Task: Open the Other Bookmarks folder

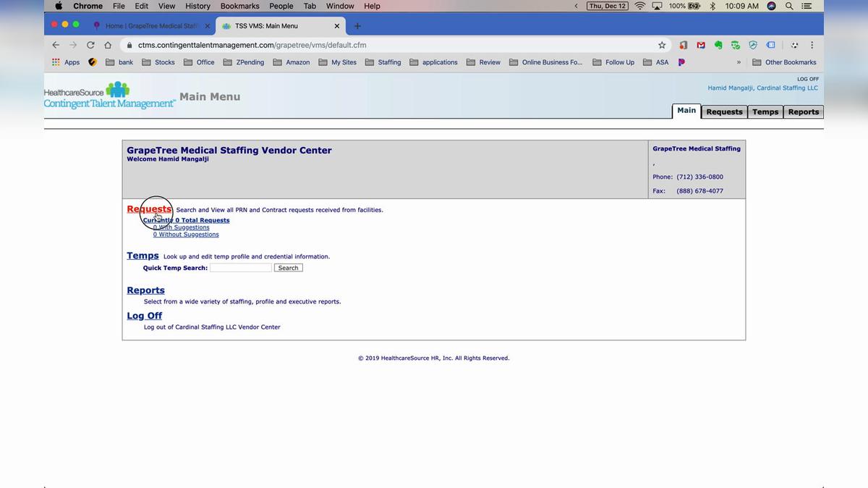Action: pyautogui.click(x=784, y=62)
